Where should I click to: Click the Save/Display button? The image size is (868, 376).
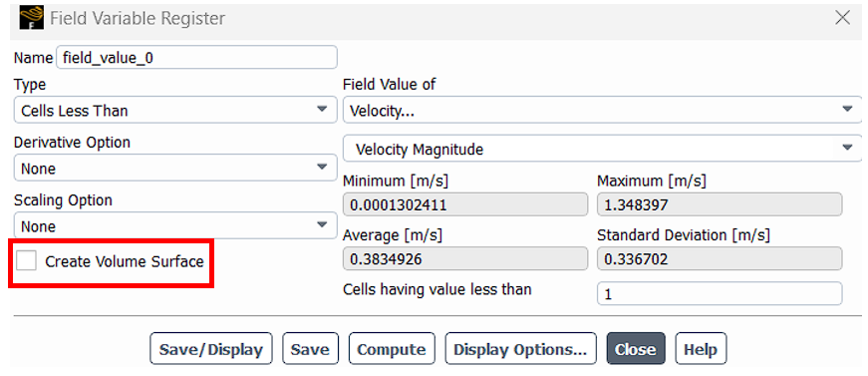pyautogui.click(x=211, y=349)
